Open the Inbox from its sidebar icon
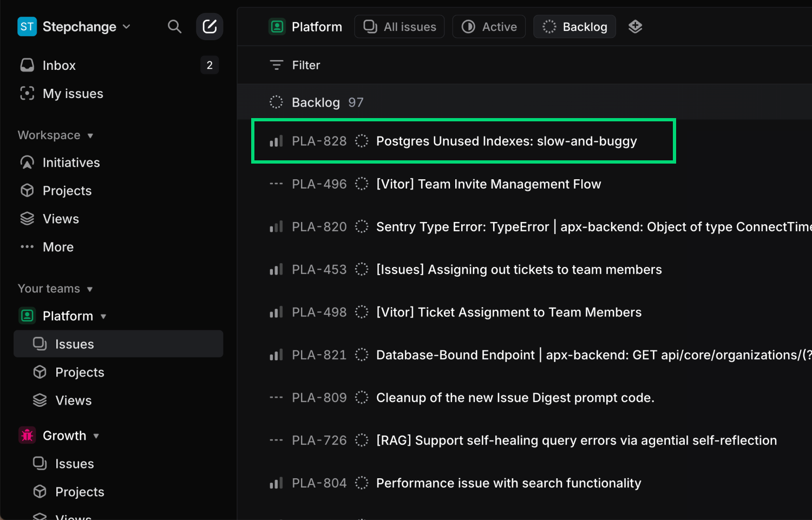Screen dimensions: 812x520 point(27,64)
